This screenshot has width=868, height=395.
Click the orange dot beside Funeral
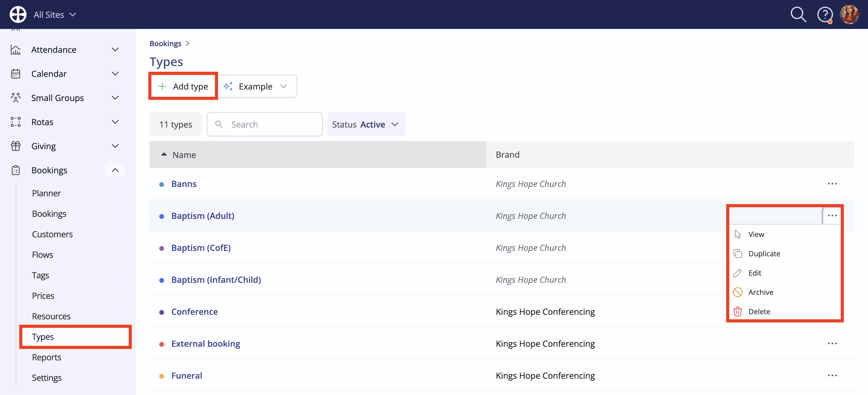click(x=161, y=376)
